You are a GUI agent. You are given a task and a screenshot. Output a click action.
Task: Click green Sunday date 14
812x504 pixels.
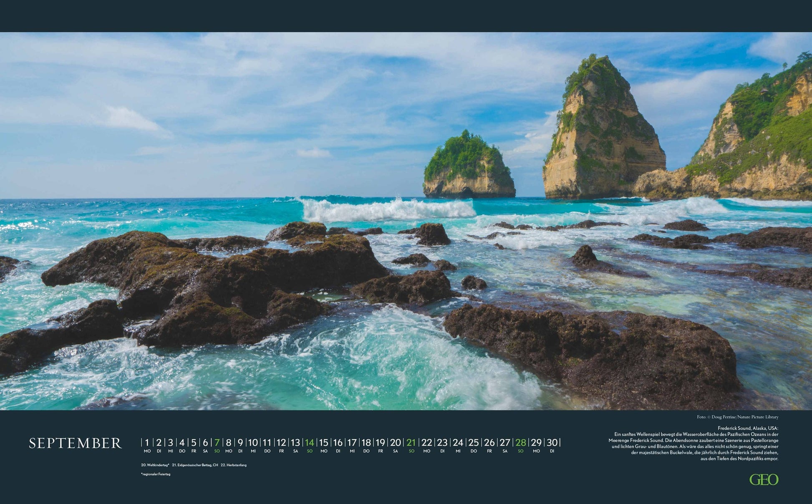(309, 443)
